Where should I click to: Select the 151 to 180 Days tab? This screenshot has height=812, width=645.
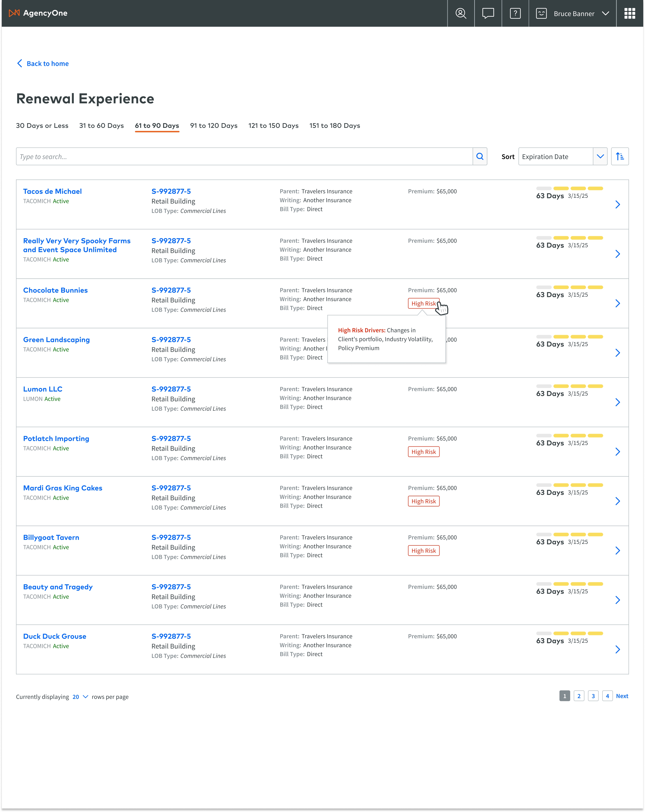334,126
